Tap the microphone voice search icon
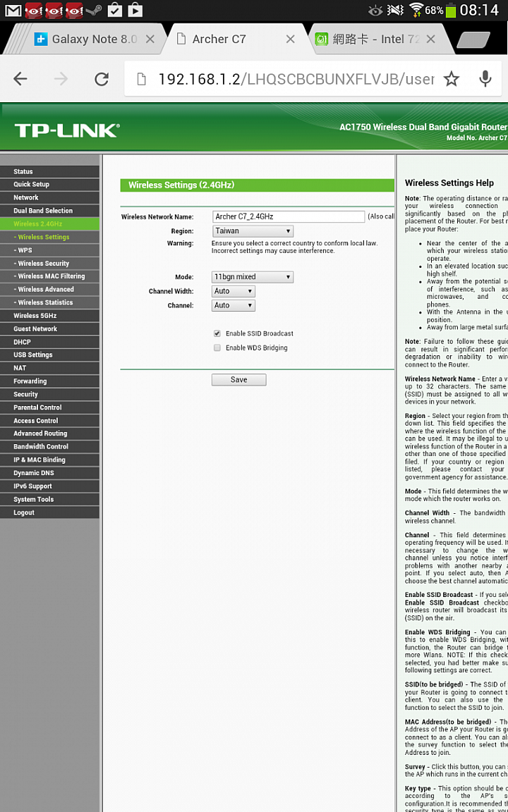 [485, 79]
